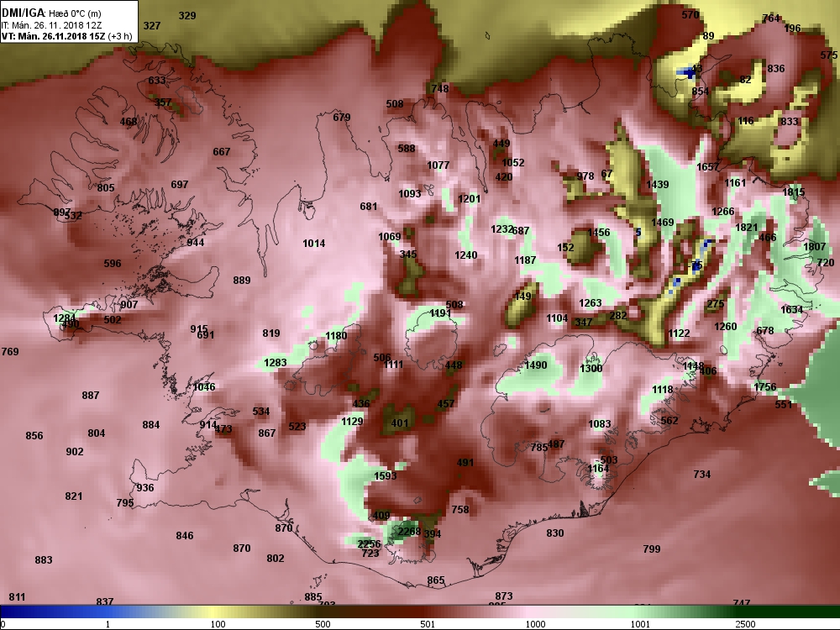Click the map value 491
Screen dimensions: 840x630
click(x=465, y=462)
